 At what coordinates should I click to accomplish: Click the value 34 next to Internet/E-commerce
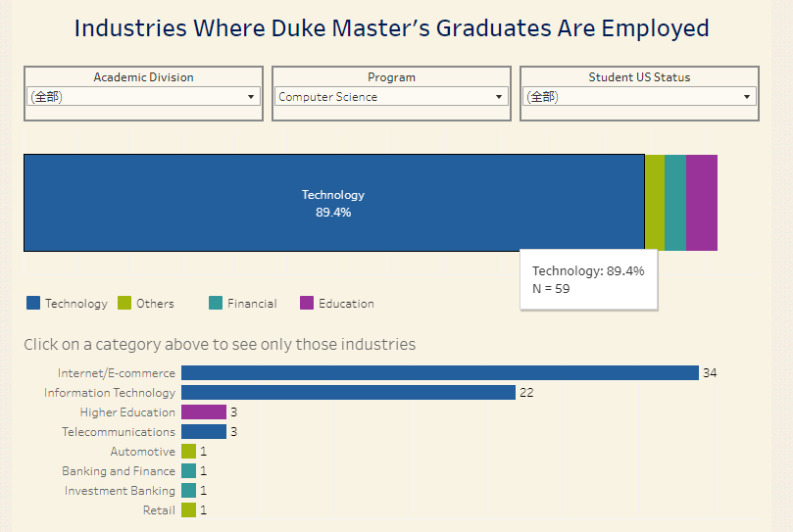[x=710, y=373]
